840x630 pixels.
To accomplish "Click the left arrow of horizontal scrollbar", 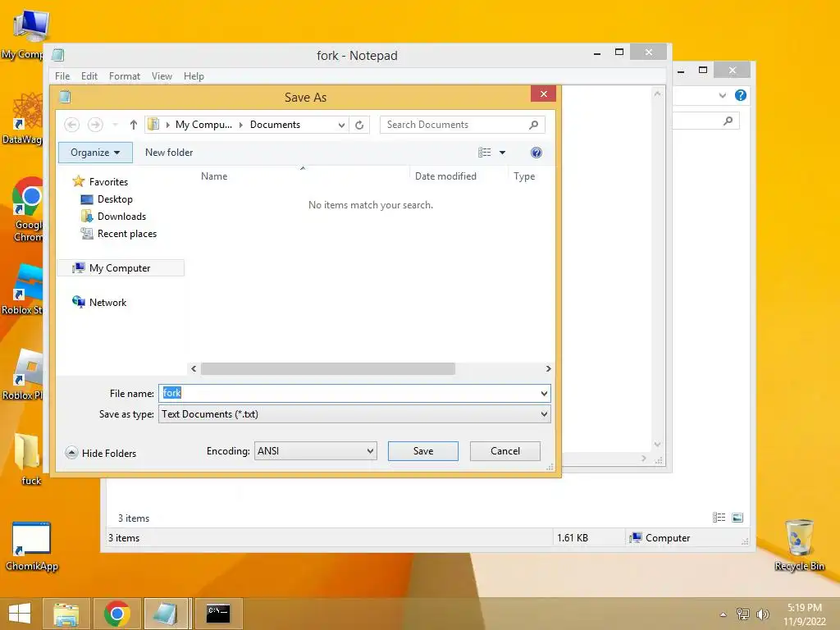I will tap(194, 368).
